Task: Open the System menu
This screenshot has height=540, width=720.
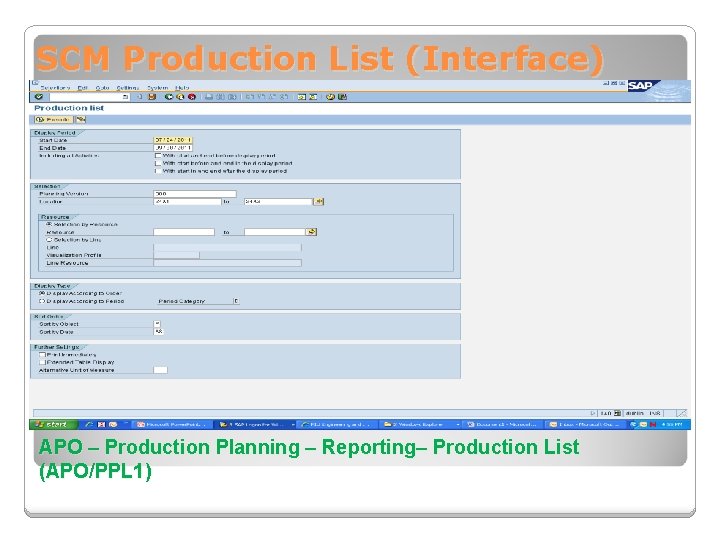Action: point(158,88)
